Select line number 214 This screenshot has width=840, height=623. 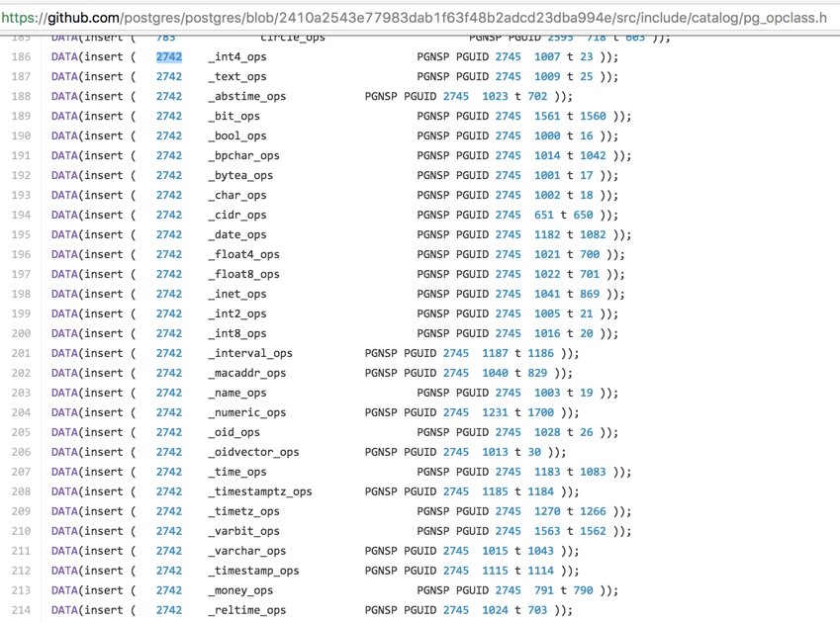tap(21, 611)
